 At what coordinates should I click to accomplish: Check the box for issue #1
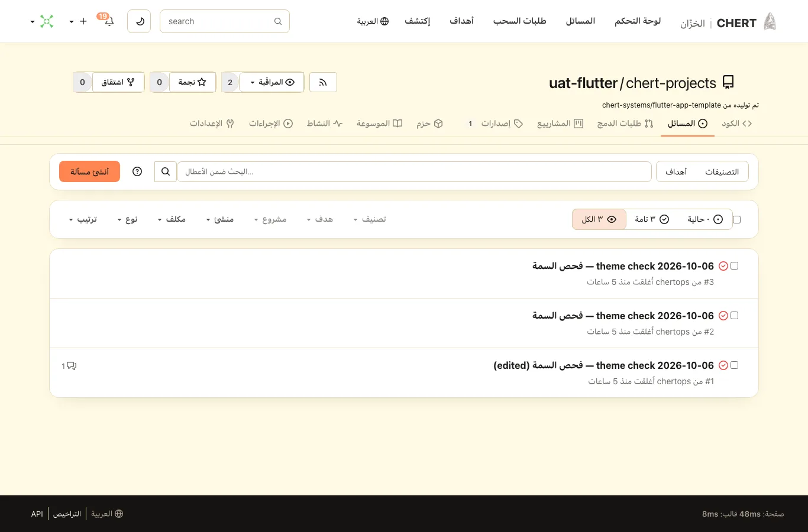735,365
